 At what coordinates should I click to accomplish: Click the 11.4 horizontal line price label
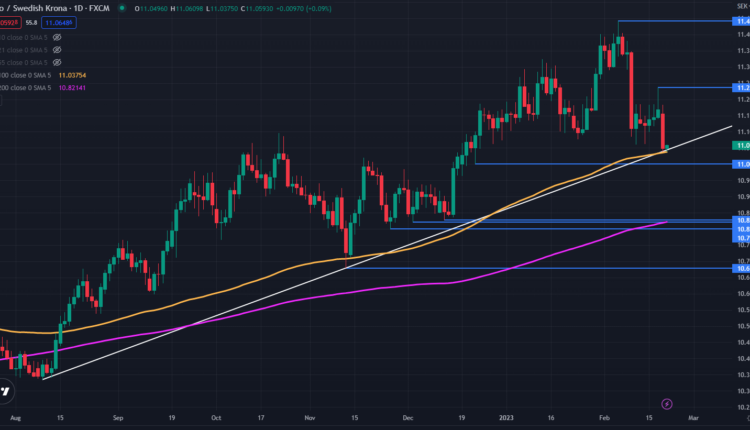(741, 21)
